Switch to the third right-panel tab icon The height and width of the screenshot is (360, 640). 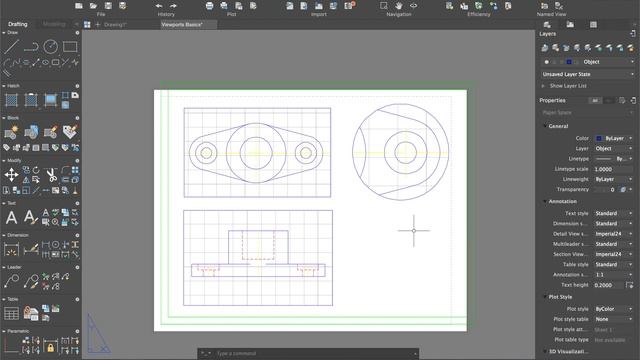593,24
